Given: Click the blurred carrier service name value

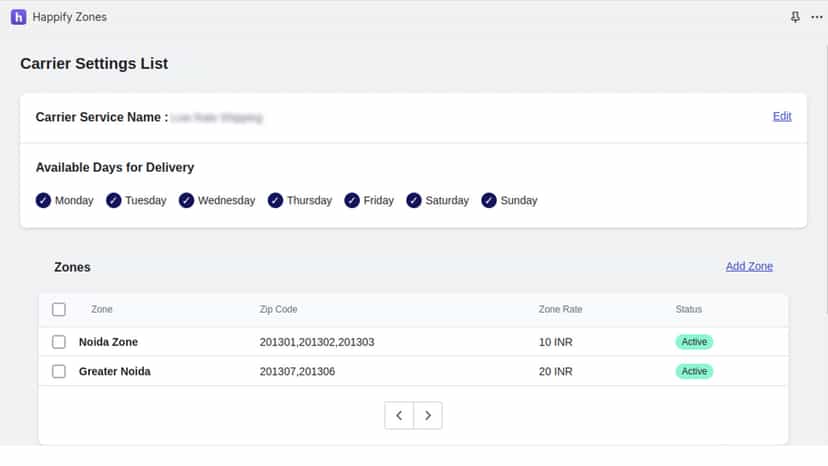Looking at the screenshot, I should (x=217, y=117).
